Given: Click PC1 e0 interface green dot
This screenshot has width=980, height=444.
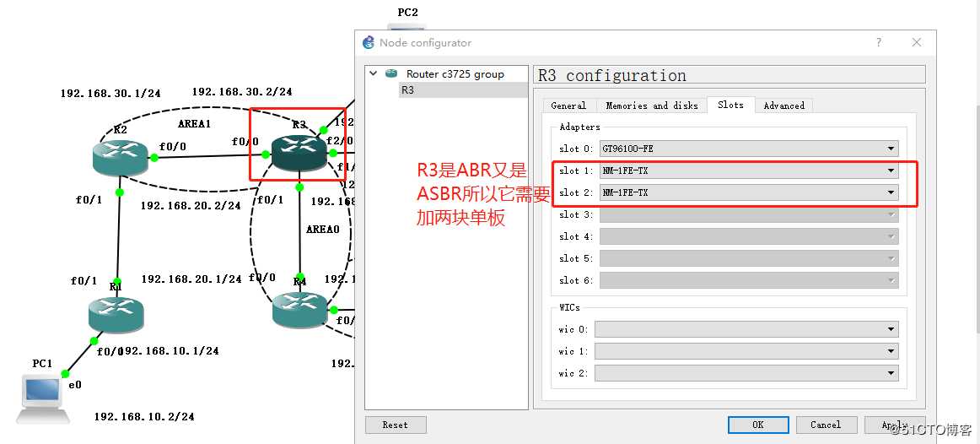Looking at the screenshot, I should point(65,374).
